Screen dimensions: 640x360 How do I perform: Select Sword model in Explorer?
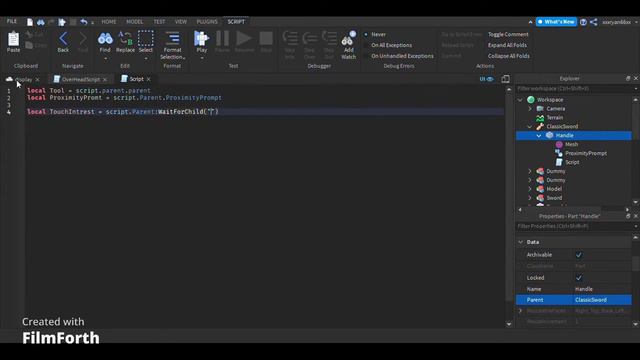pyautogui.click(x=554, y=198)
